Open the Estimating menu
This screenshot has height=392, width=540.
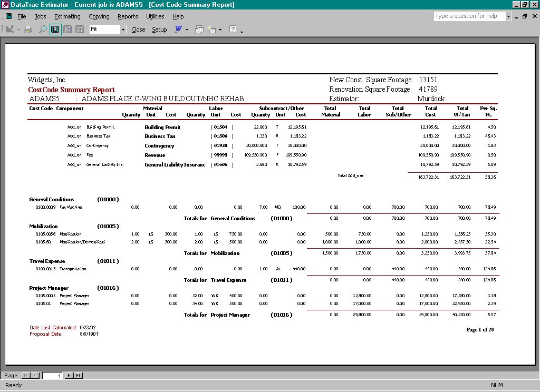pos(67,16)
